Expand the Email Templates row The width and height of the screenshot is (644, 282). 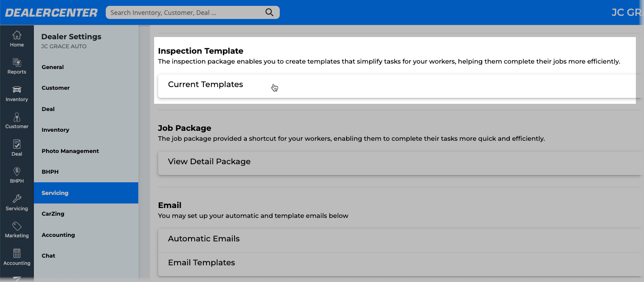click(x=400, y=264)
